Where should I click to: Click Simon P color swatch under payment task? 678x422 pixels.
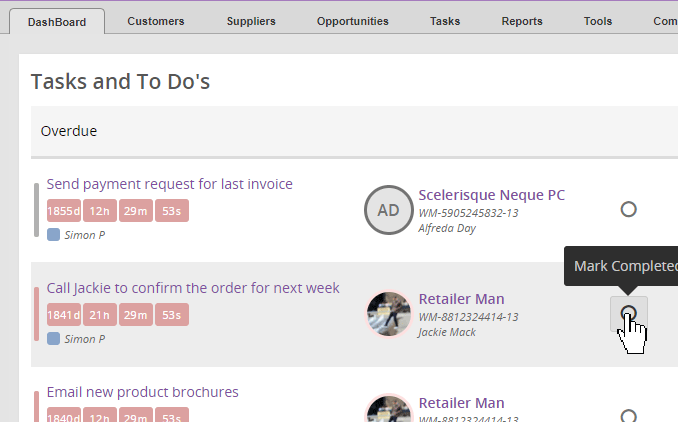[x=54, y=235]
